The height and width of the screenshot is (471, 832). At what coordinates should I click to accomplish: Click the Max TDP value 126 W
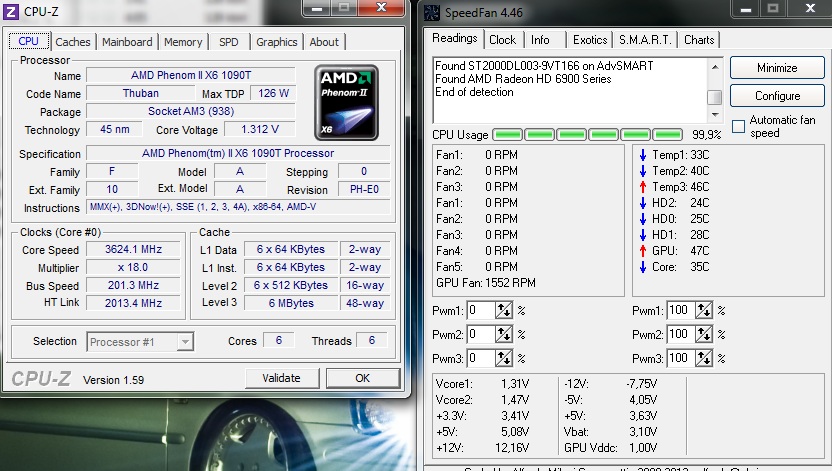273,93
